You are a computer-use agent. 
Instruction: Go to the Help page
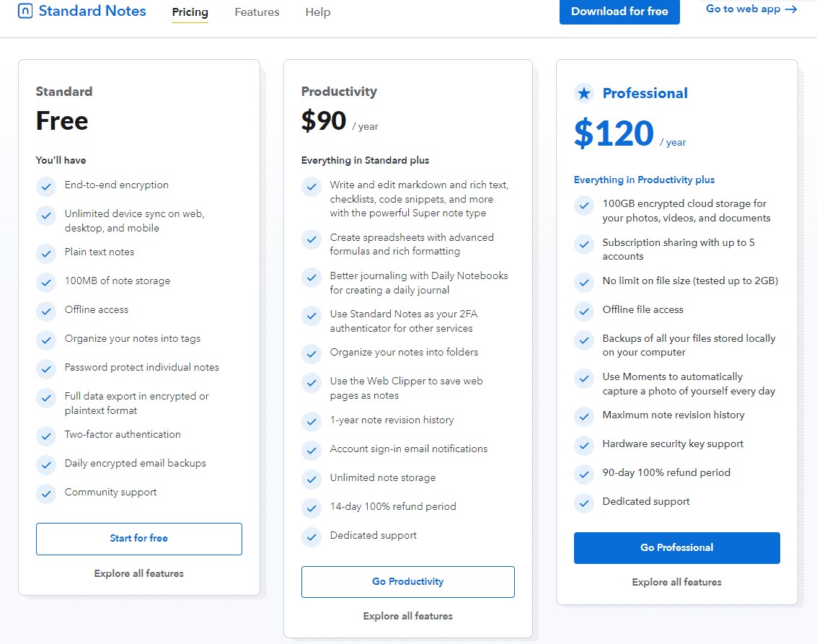(318, 12)
